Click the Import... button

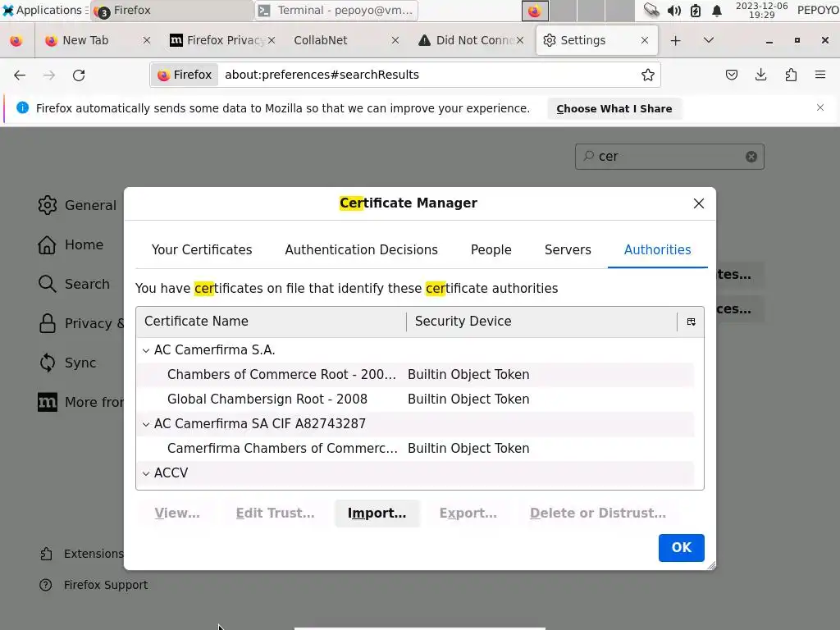coord(377,514)
